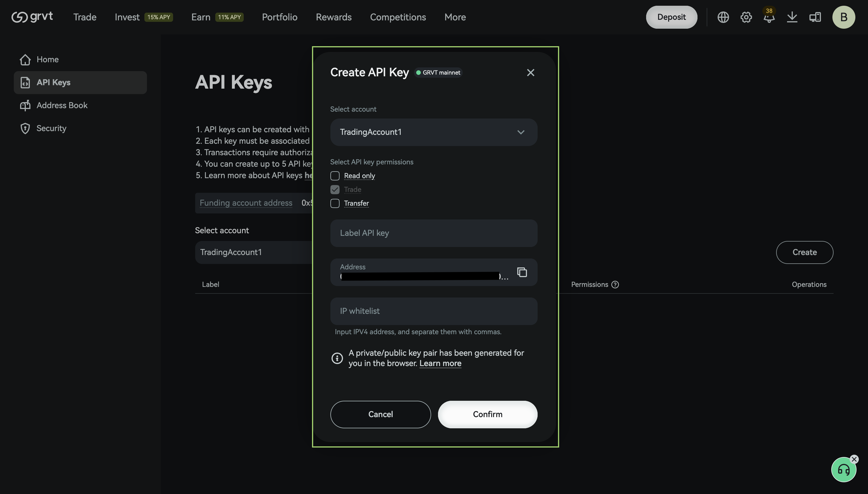Click the devices icon in header
The image size is (868, 494).
[x=815, y=17]
